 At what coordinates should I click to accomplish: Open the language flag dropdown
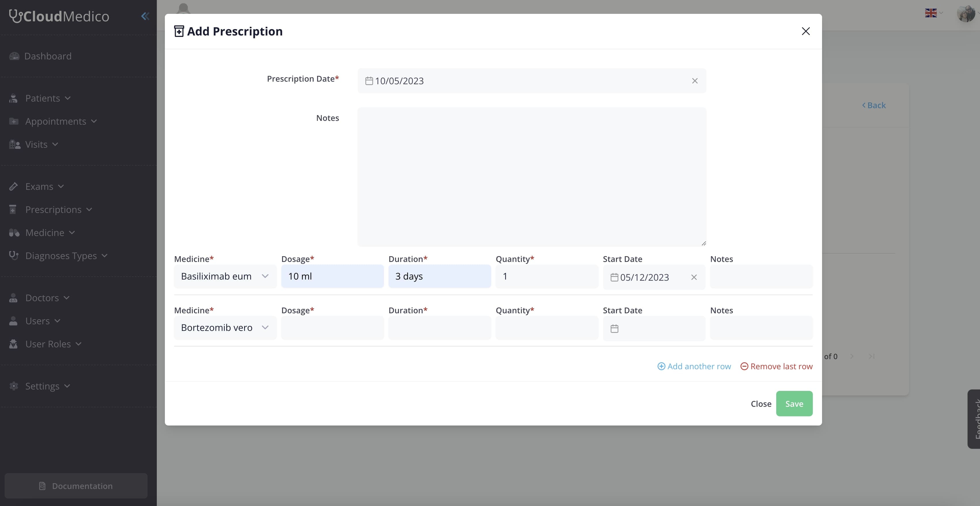click(933, 13)
